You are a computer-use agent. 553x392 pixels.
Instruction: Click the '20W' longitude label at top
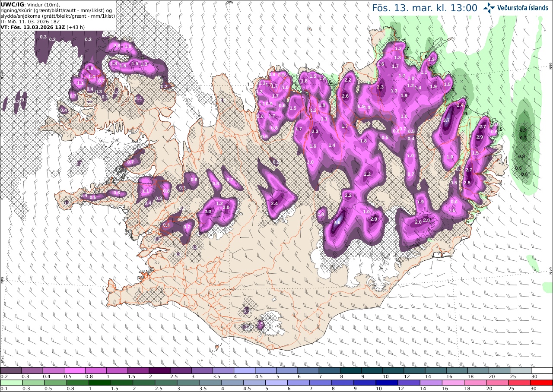[x=229, y=2]
